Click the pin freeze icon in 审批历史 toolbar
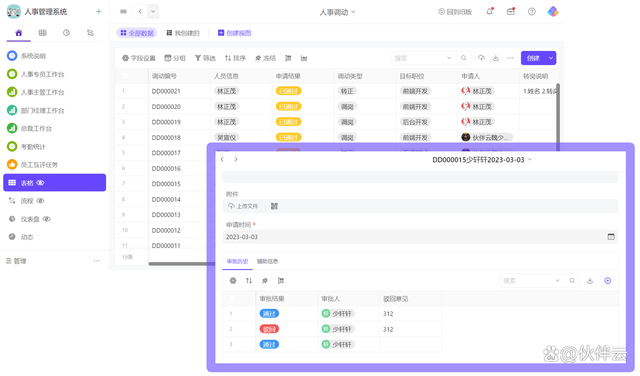Viewport: 640px width, 376px height. tap(264, 280)
